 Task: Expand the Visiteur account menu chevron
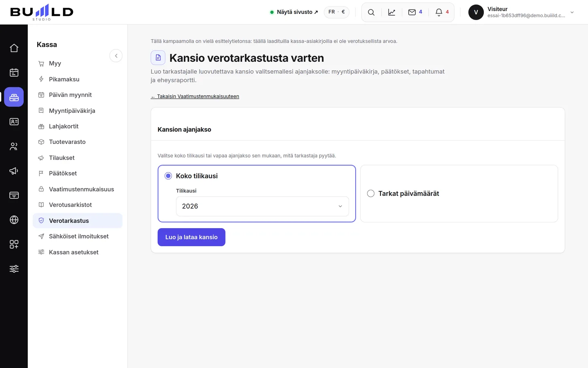coord(572,12)
